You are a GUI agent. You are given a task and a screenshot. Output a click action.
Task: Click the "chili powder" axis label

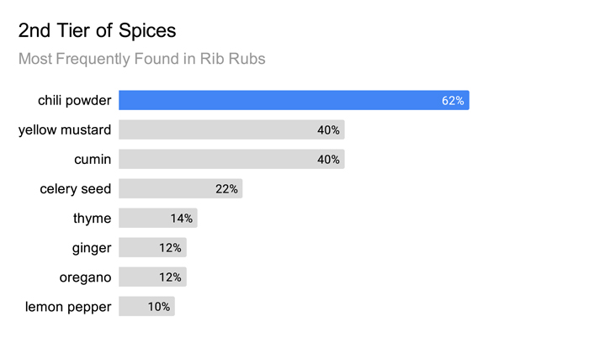coord(74,100)
